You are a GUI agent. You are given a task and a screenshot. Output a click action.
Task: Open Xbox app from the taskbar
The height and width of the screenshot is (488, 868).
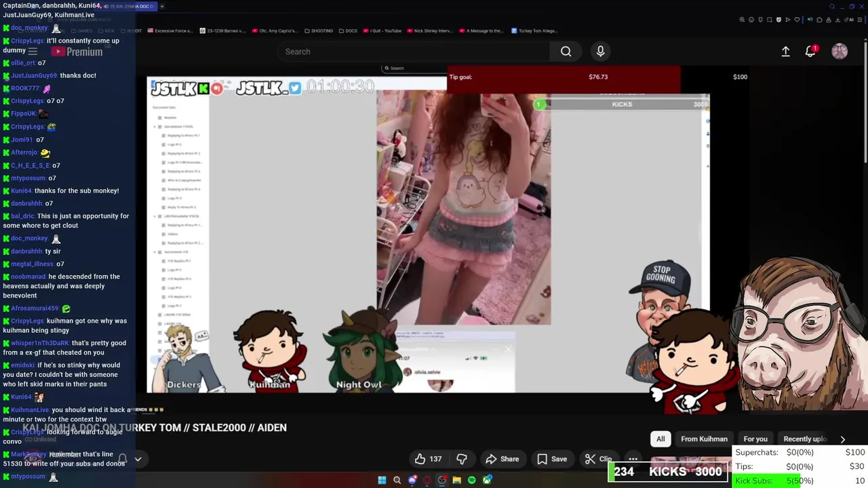tap(487, 481)
